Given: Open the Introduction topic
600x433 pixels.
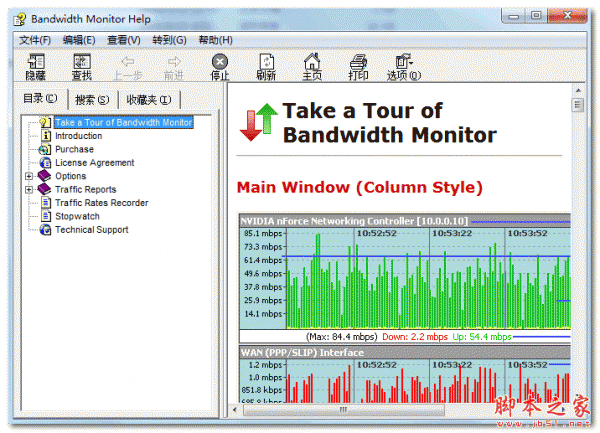Looking at the screenshot, I should click(x=78, y=136).
